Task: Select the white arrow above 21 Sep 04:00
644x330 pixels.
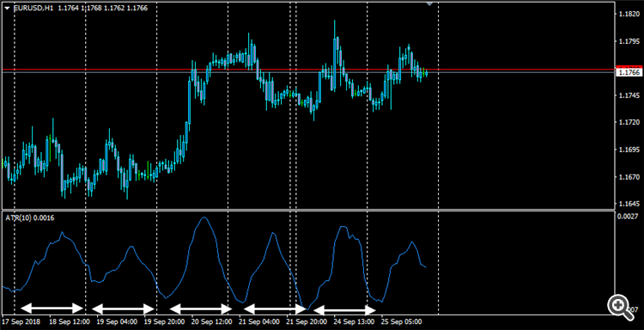Action: [275, 309]
